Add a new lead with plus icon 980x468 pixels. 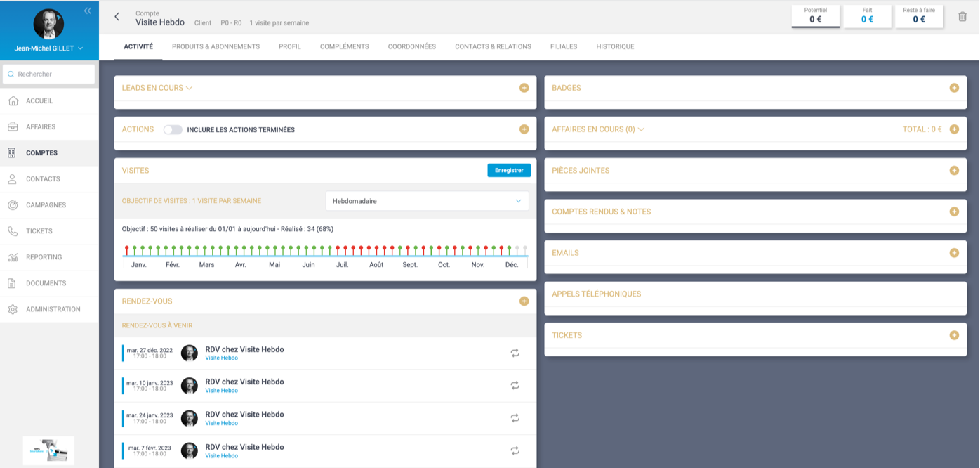pos(524,88)
